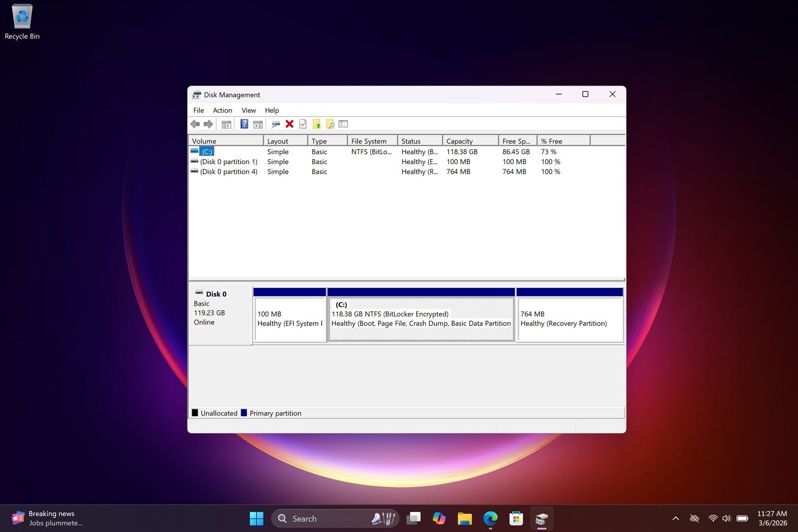
Task: Select the Disk 0 label panel
Action: [220, 314]
